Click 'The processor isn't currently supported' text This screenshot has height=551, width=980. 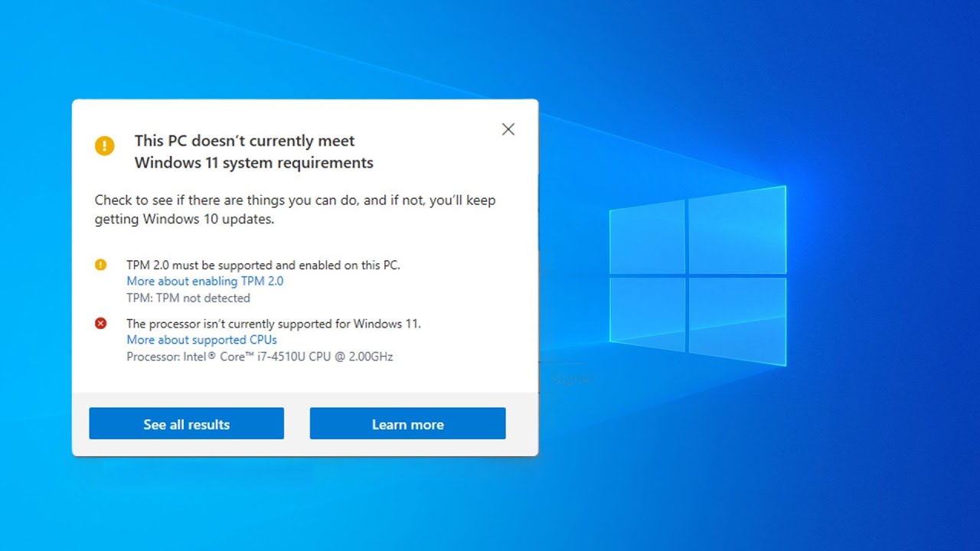pyautogui.click(x=273, y=324)
